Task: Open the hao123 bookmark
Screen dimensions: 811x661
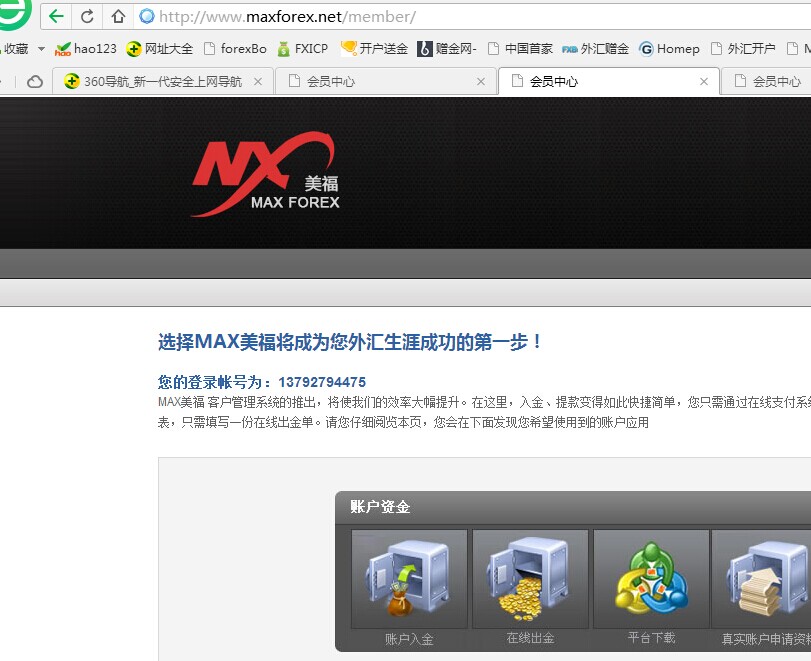Action: point(86,49)
